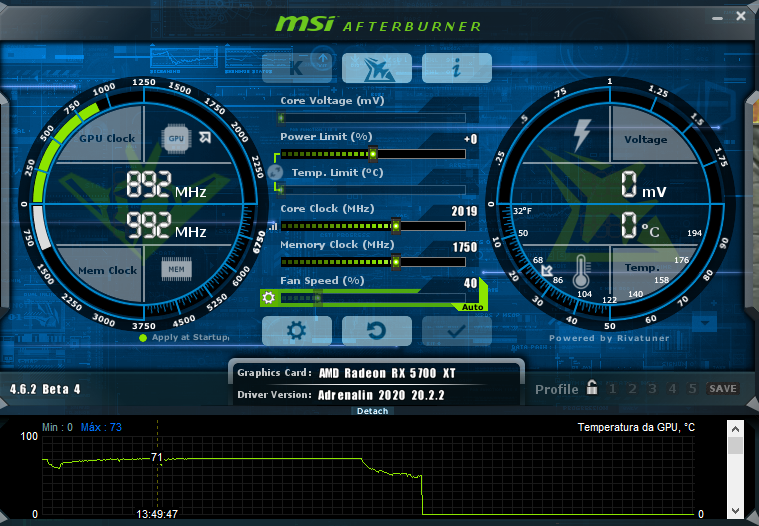
Task: Toggle the profile lock icon
Action: point(592,387)
